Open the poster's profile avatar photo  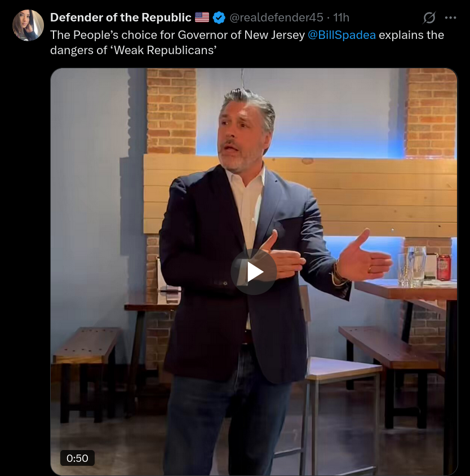[x=28, y=25]
